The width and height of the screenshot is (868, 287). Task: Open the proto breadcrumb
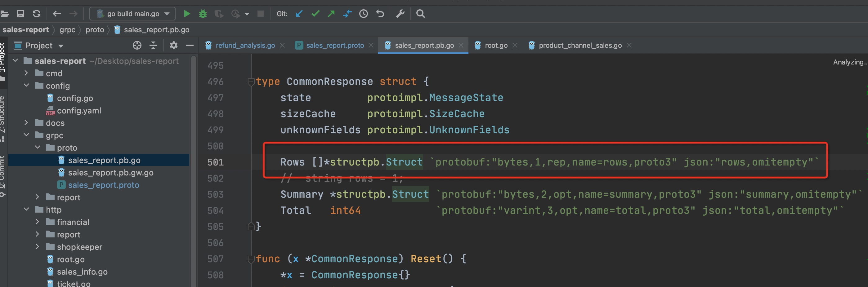[x=95, y=30]
